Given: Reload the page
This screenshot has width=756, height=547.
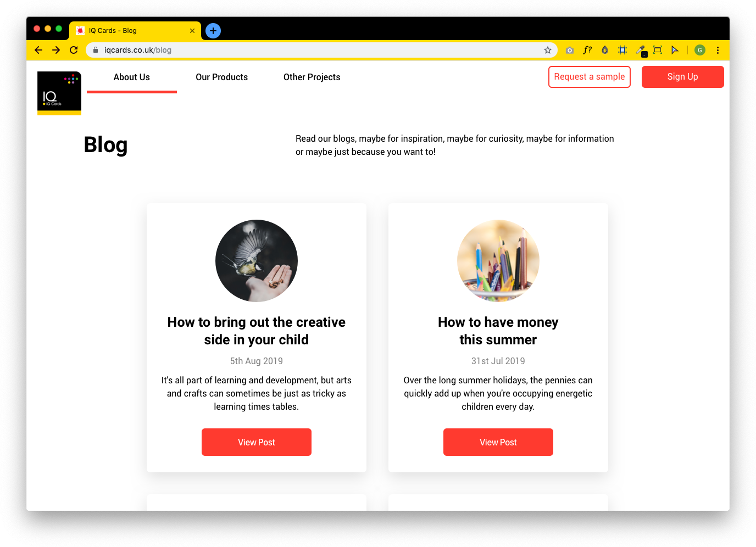Looking at the screenshot, I should tap(74, 50).
